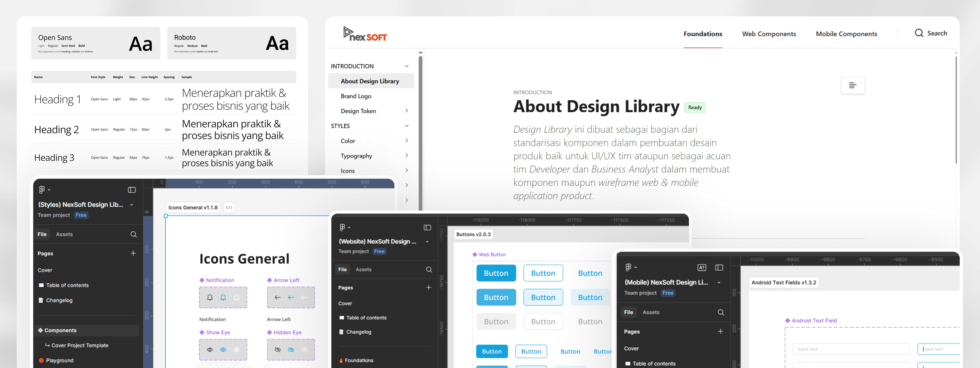Click the search magnifier in website header
Screen dimensions: 980x368
pyautogui.click(x=919, y=33)
